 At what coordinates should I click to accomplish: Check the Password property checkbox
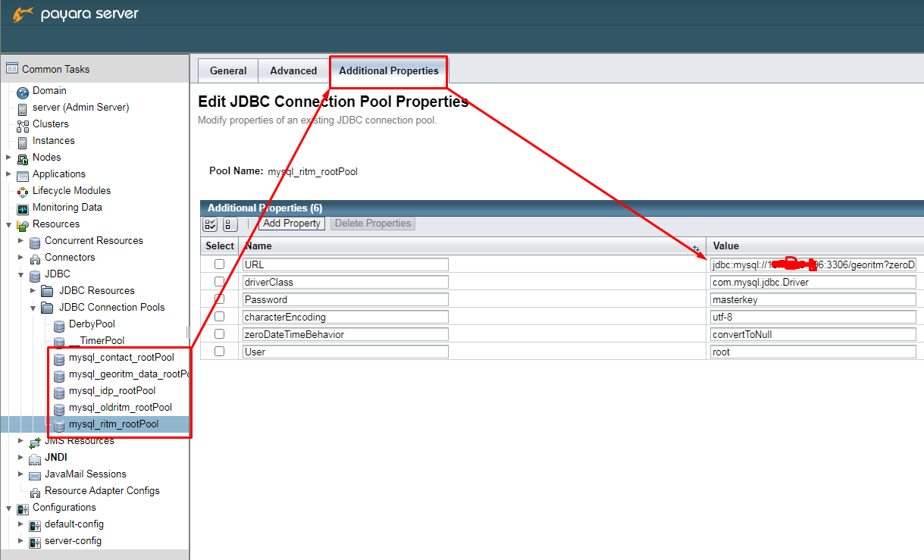pos(219,299)
